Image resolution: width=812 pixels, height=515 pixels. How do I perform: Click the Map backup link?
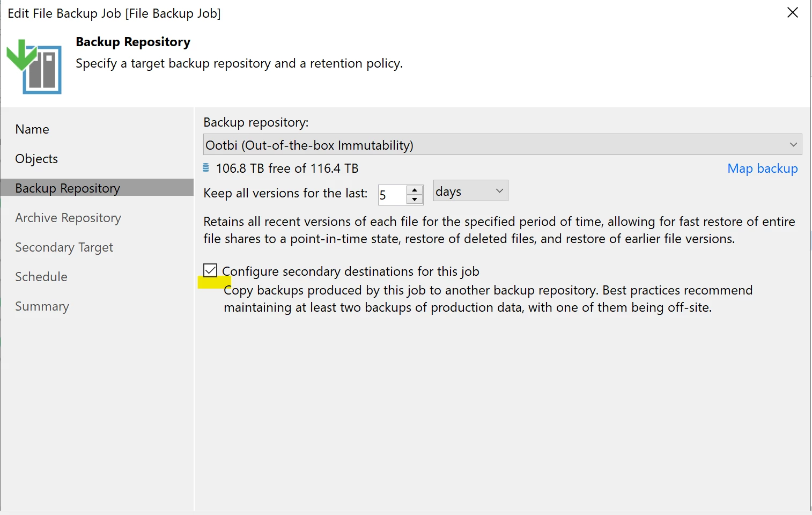(762, 168)
